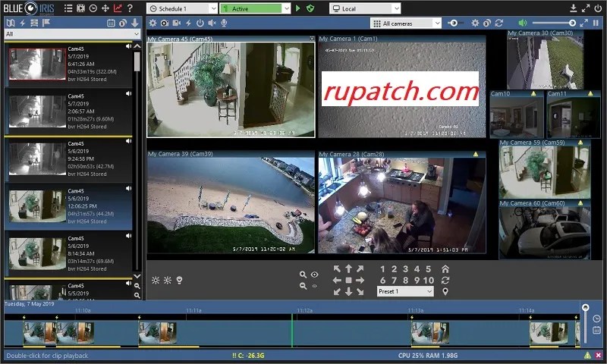This screenshot has height=364, width=607.
Task: Open the Schedule 1 dropdown
Action: click(x=183, y=8)
